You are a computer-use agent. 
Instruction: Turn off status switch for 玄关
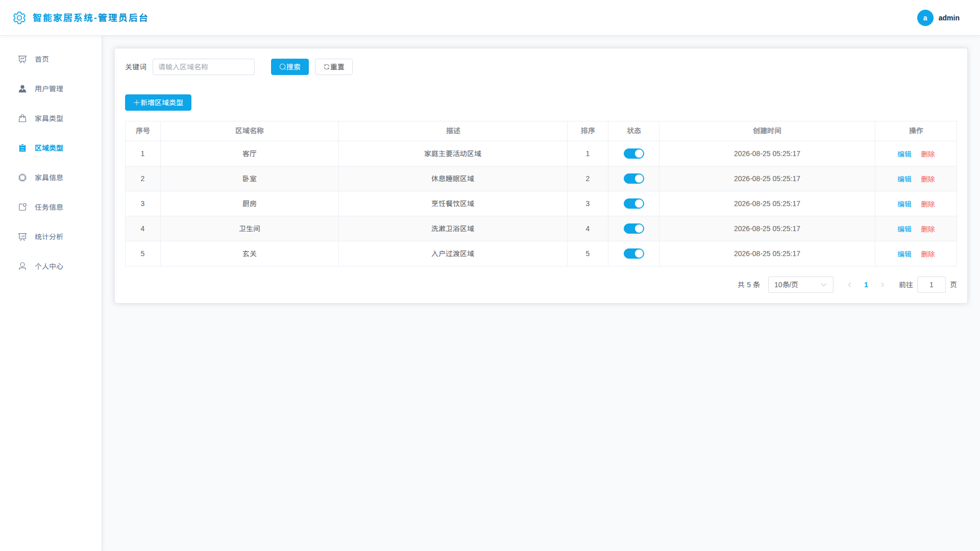[x=634, y=254]
